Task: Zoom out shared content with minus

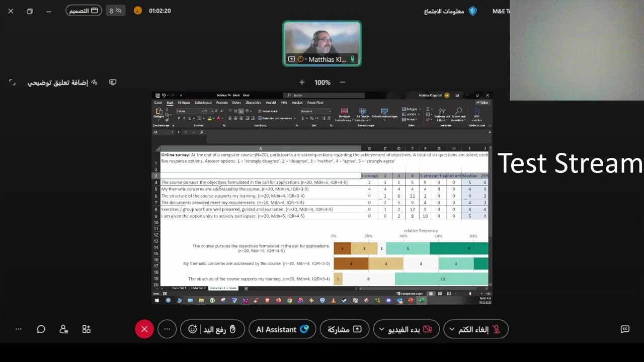Action: click(343, 82)
